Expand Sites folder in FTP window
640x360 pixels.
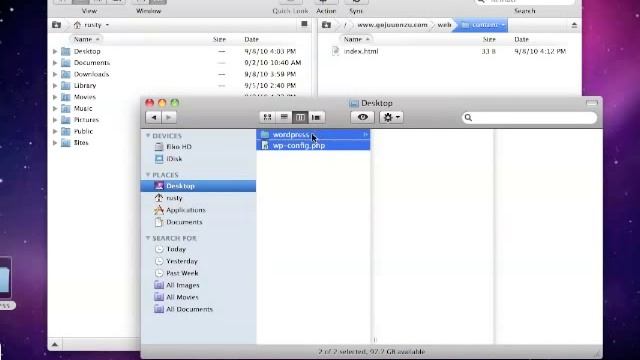tap(55, 143)
